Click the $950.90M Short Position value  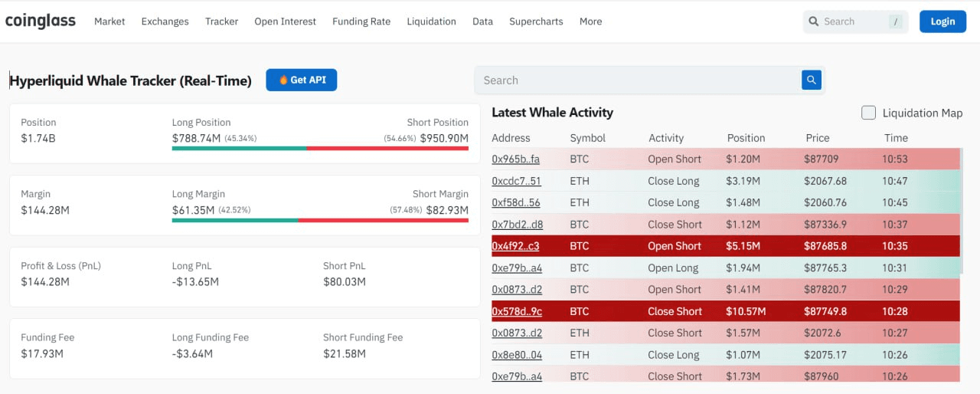pos(444,138)
